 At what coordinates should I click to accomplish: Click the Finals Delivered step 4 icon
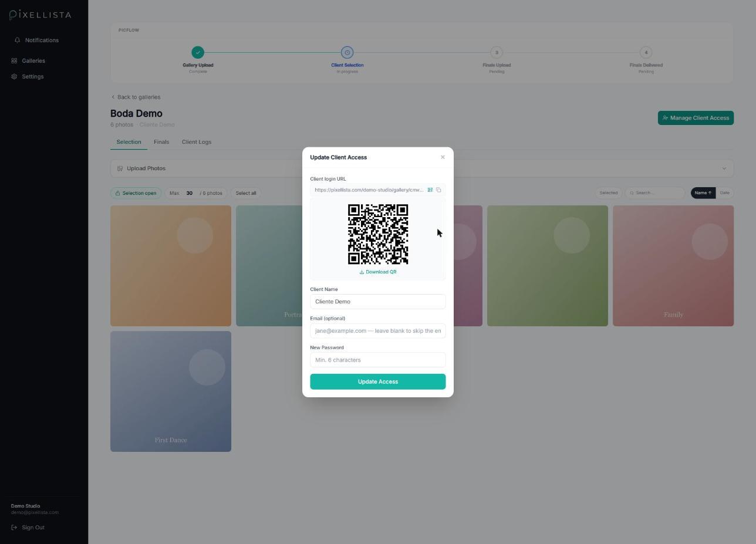pos(646,53)
